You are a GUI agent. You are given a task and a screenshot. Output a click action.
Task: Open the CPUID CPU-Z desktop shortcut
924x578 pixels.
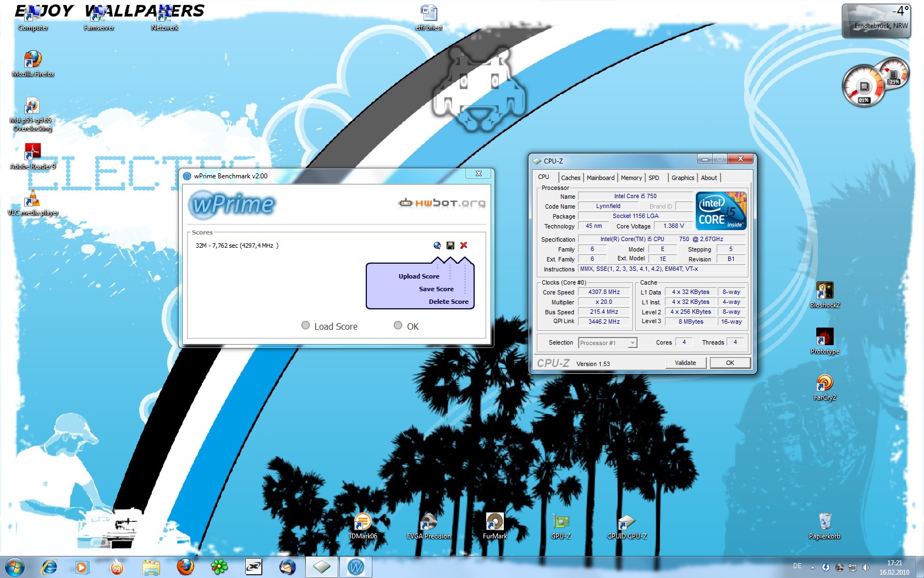click(626, 526)
